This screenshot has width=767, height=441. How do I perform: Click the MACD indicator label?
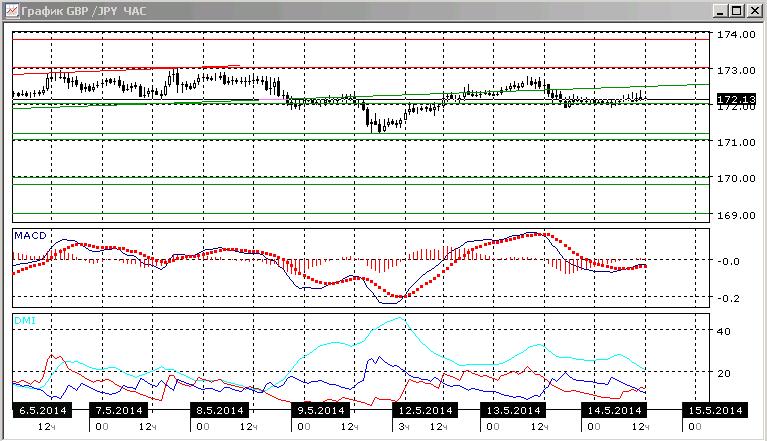(30, 236)
